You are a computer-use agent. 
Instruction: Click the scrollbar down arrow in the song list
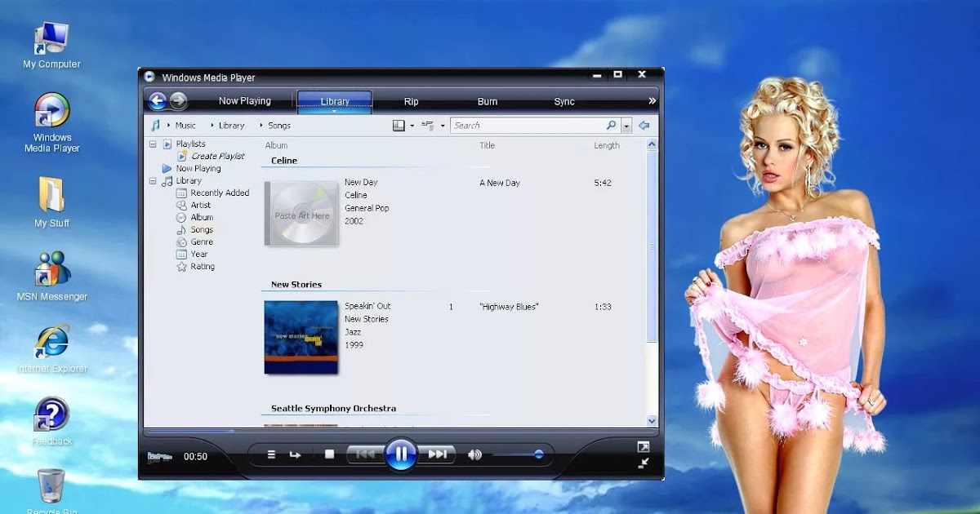652,420
